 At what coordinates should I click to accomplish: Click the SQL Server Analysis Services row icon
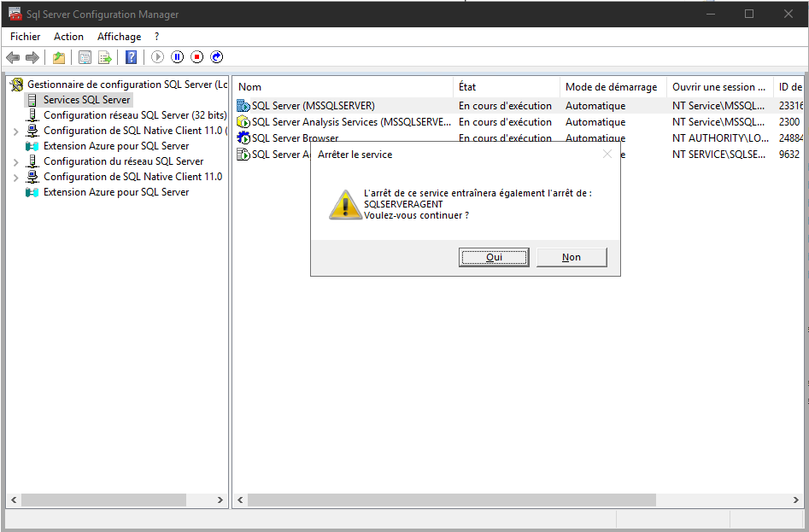243,122
